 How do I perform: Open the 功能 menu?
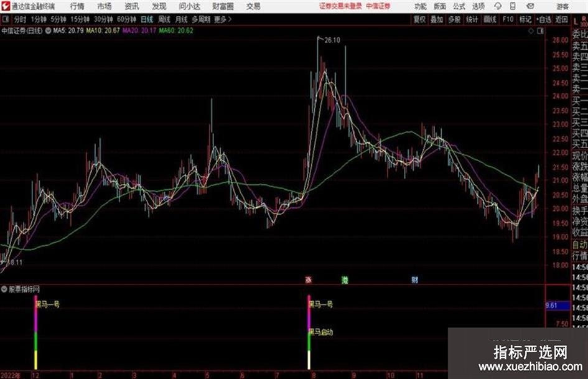pyautogui.click(x=421, y=6)
